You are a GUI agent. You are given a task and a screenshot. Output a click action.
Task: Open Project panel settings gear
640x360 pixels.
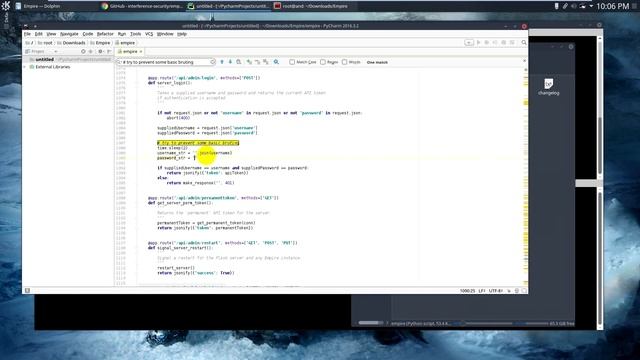point(100,51)
